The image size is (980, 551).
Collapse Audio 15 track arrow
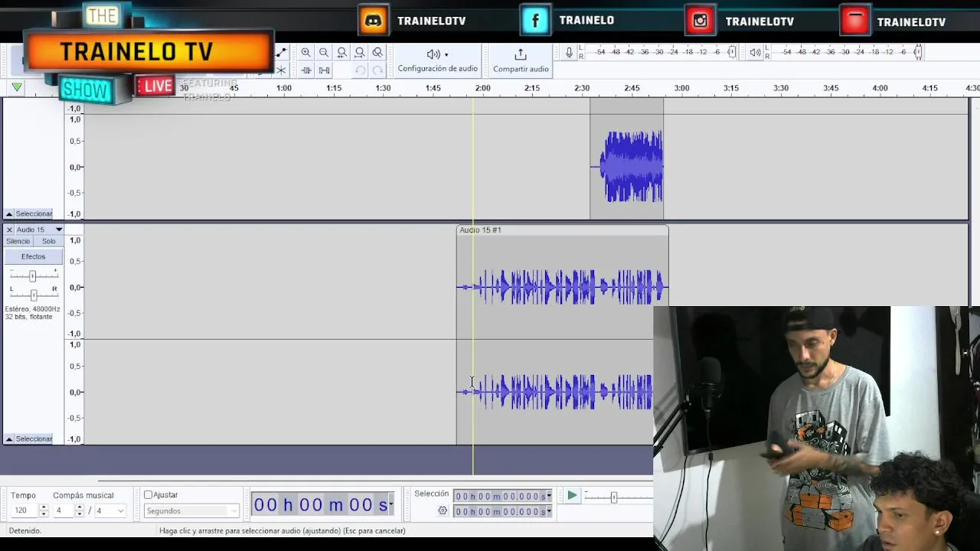tap(9, 439)
